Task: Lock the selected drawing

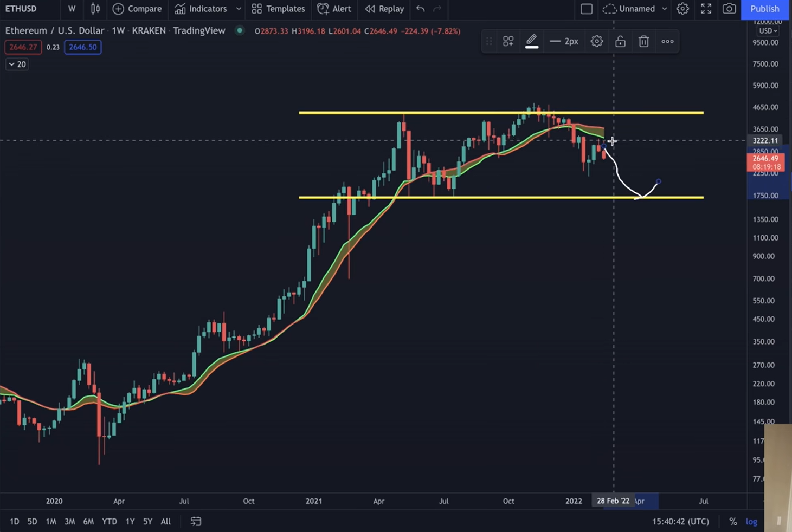Action: click(x=620, y=41)
